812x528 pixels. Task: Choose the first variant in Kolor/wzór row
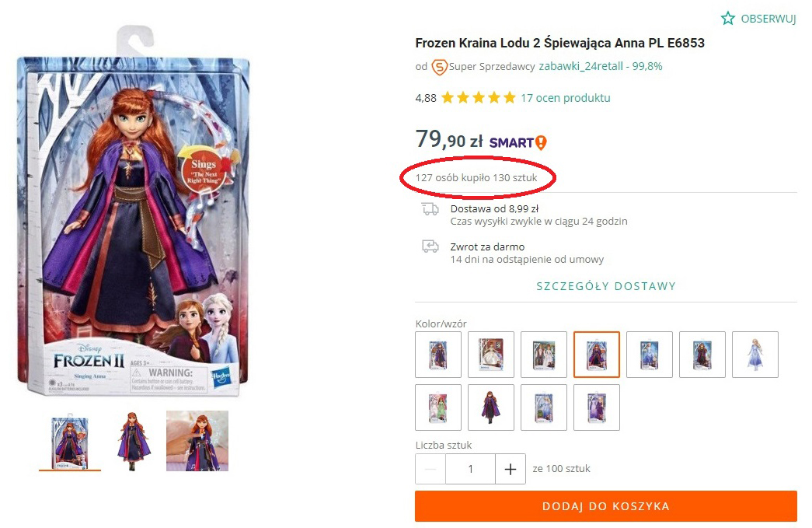point(438,355)
